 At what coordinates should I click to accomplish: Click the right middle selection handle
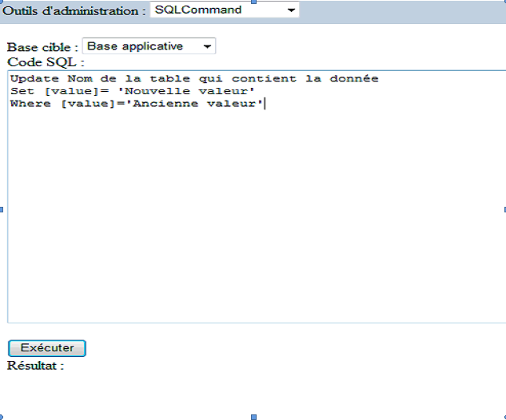coord(504,209)
